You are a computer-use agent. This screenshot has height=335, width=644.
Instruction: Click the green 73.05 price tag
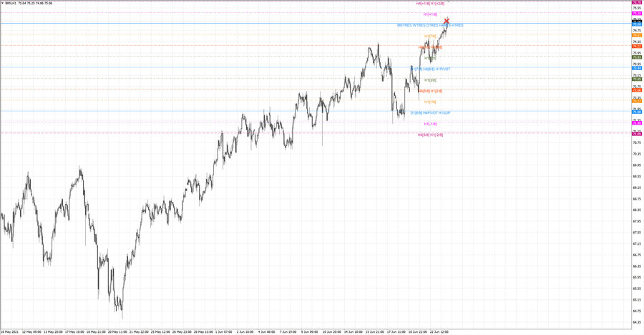[637, 79]
